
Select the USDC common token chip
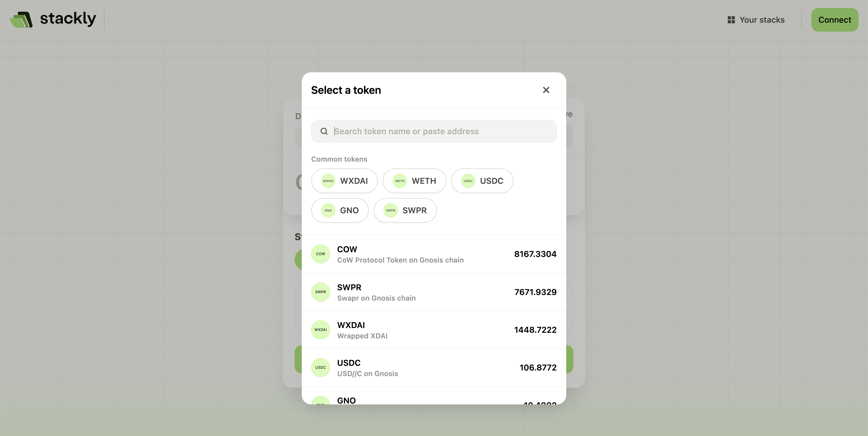pyautogui.click(x=482, y=181)
